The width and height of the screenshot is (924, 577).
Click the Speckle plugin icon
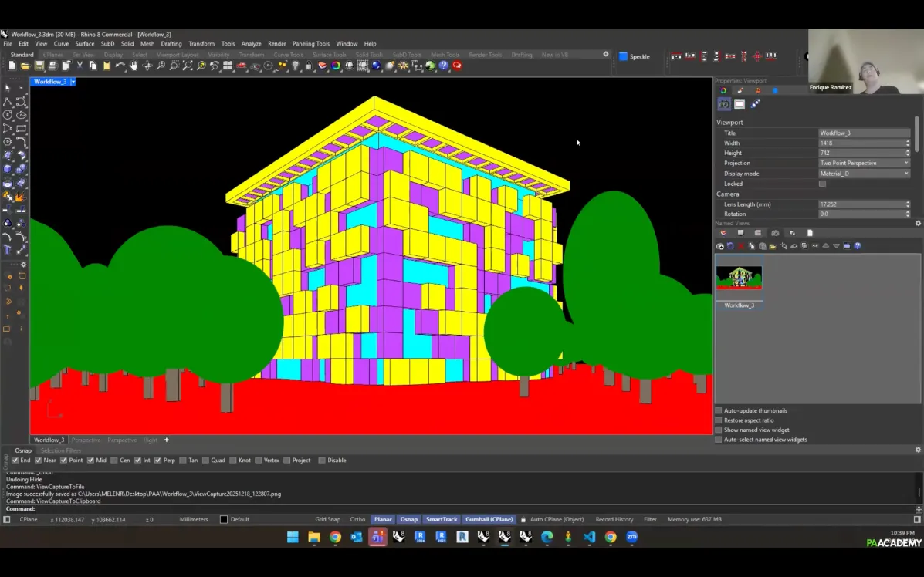pos(624,56)
